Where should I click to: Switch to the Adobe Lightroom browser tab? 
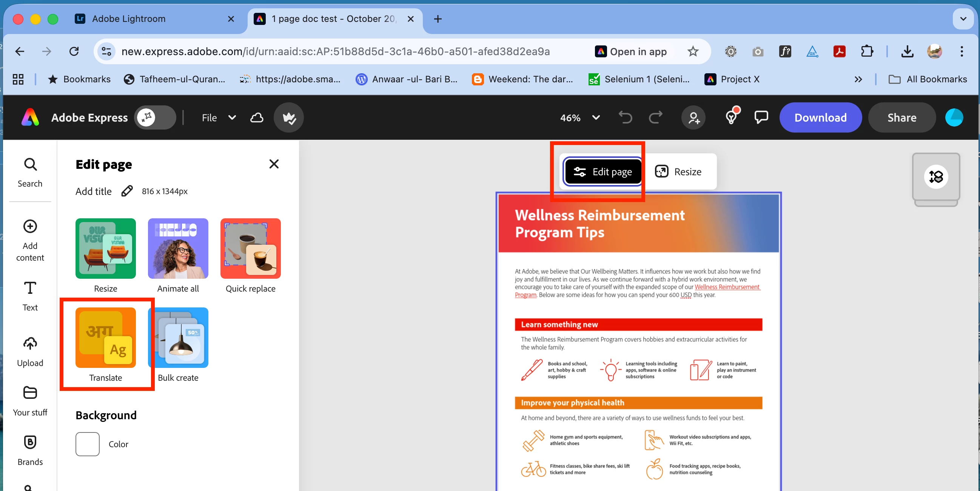(x=129, y=19)
